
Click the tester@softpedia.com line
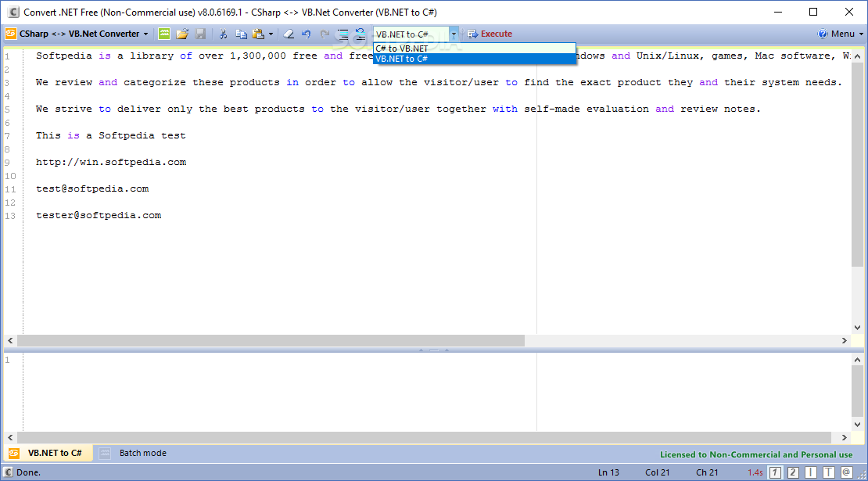pyautogui.click(x=99, y=215)
